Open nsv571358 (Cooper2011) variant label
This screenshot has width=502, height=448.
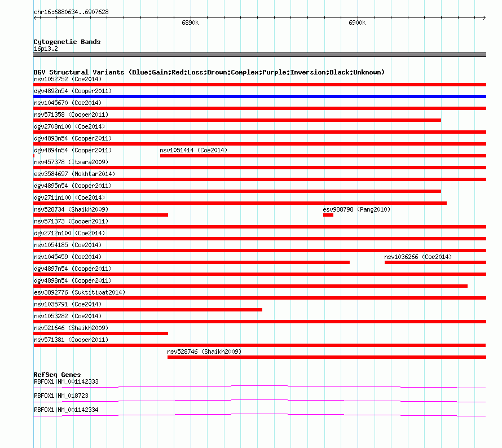[71, 115]
